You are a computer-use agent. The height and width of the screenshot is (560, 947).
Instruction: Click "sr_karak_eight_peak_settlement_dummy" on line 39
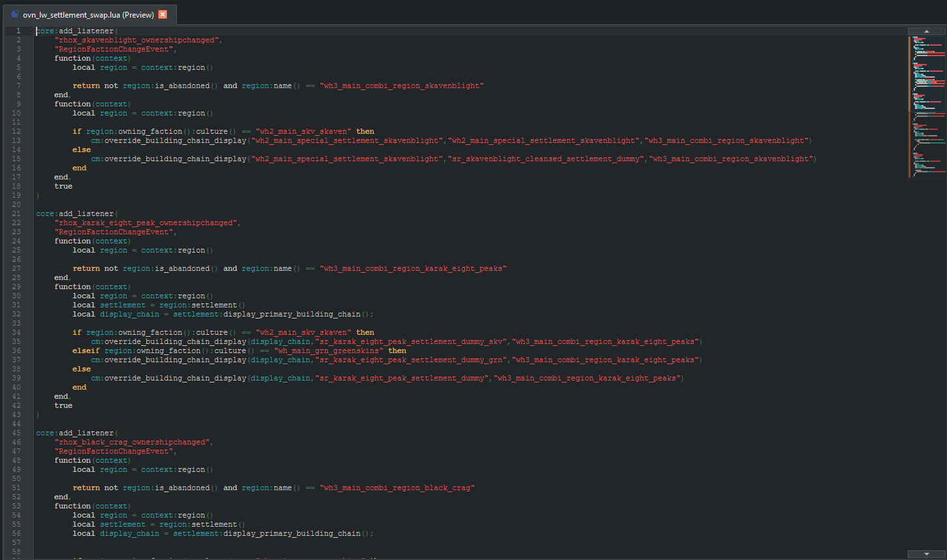point(402,378)
